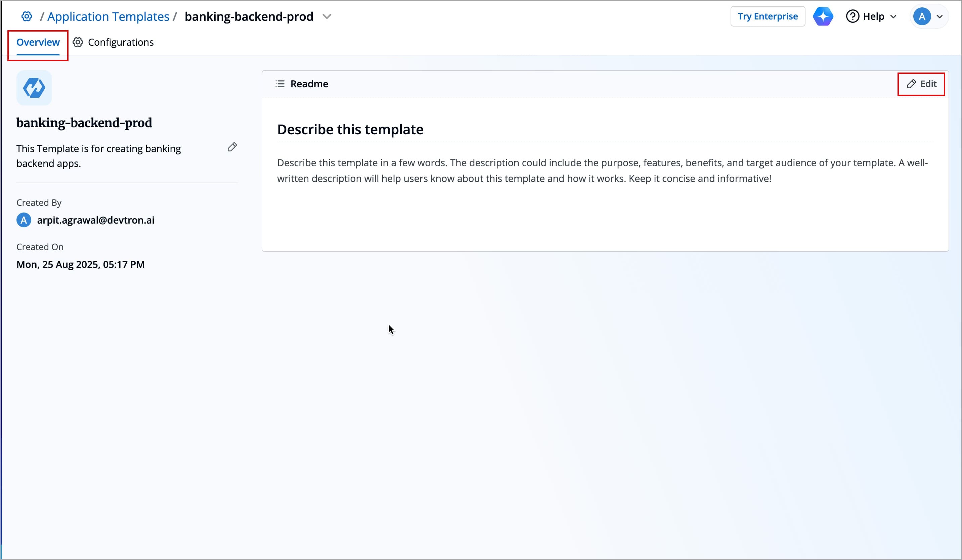
Task: Expand the dropdown next to banking-backend-prod title
Action: pos(327,16)
